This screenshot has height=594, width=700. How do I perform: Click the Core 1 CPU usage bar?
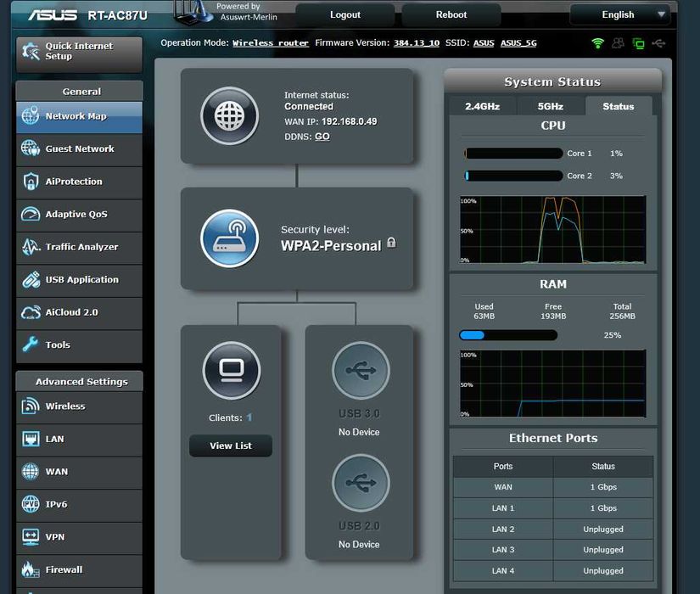[513, 154]
